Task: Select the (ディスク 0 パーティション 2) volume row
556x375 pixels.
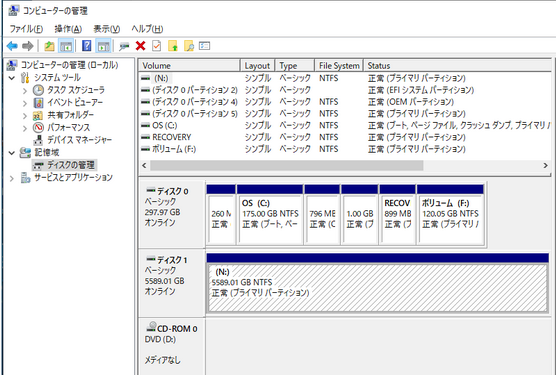Action: coord(346,90)
